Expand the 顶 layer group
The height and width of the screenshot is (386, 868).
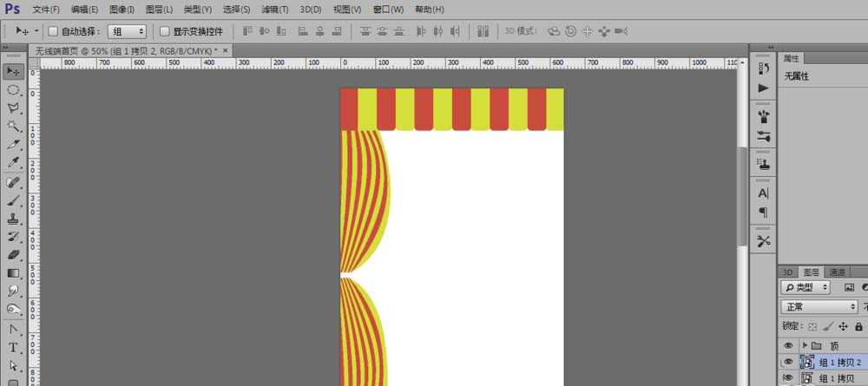[x=805, y=345]
